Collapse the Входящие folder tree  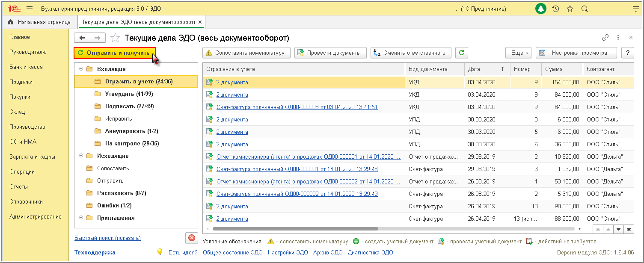(81, 69)
